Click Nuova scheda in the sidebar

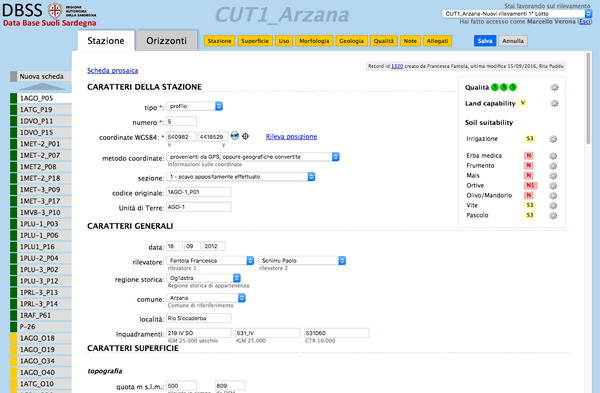pos(41,77)
